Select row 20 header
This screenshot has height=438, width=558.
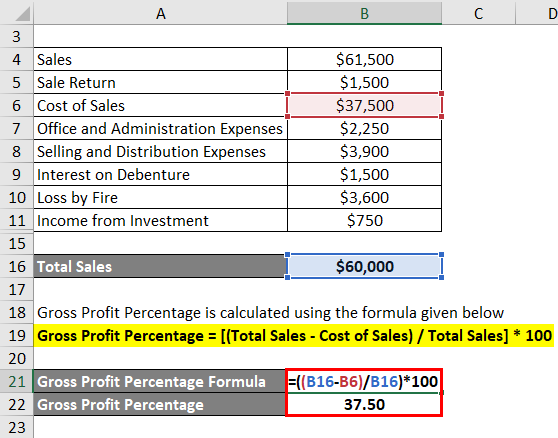(x=16, y=359)
